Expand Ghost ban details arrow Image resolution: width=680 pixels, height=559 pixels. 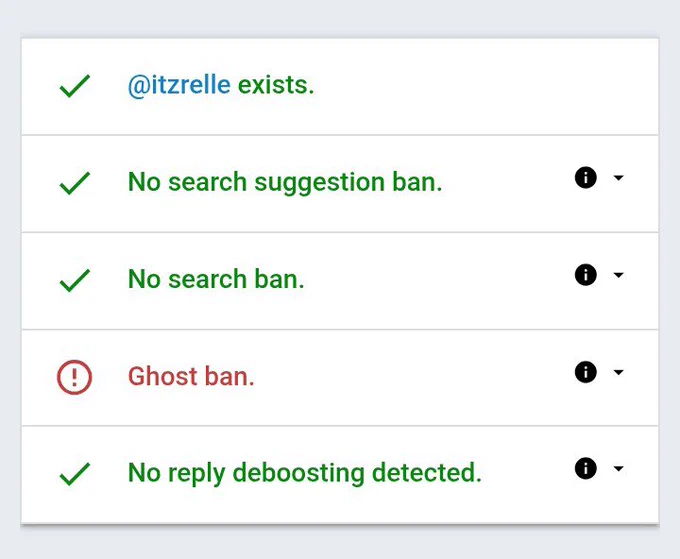[x=619, y=372]
